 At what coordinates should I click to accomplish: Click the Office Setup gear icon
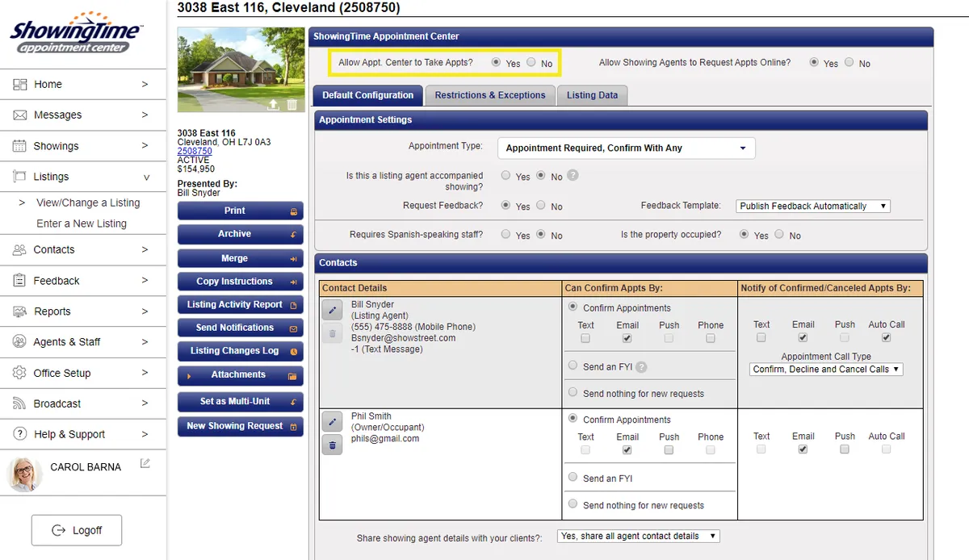tap(19, 373)
